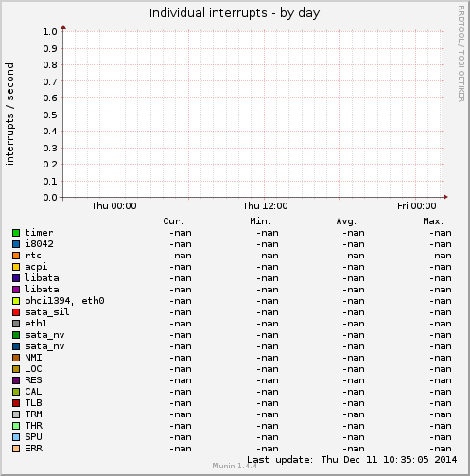This screenshot has width=470, height=476.
Task: Click the 0.5 y-axis value label
Action: [x=50, y=115]
